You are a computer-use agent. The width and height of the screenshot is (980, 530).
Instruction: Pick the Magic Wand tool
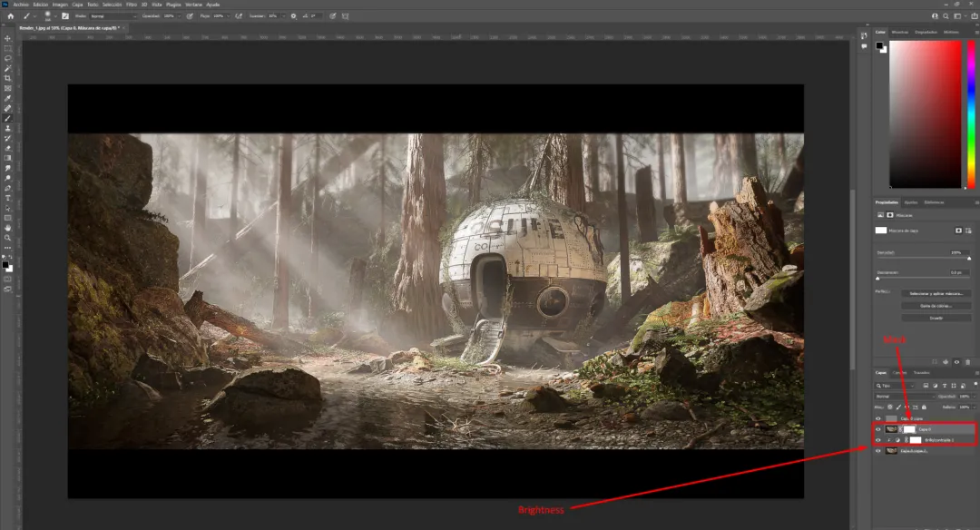tap(7, 68)
